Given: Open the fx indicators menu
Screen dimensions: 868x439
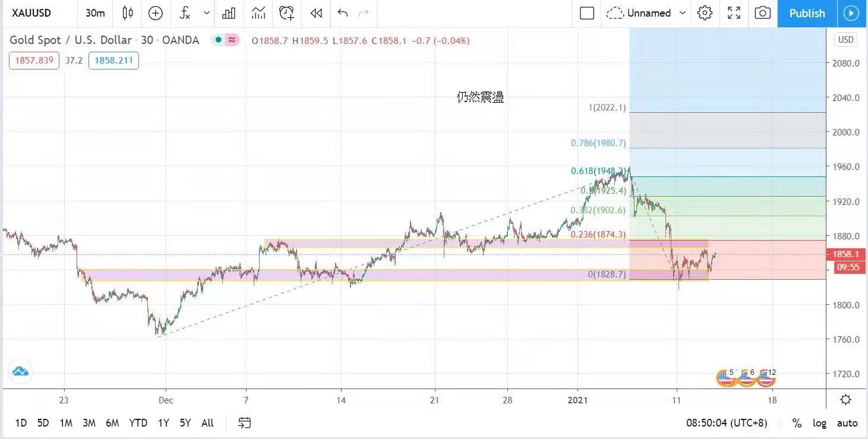Looking at the screenshot, I should pyautogui.click(x=185, y=13).
